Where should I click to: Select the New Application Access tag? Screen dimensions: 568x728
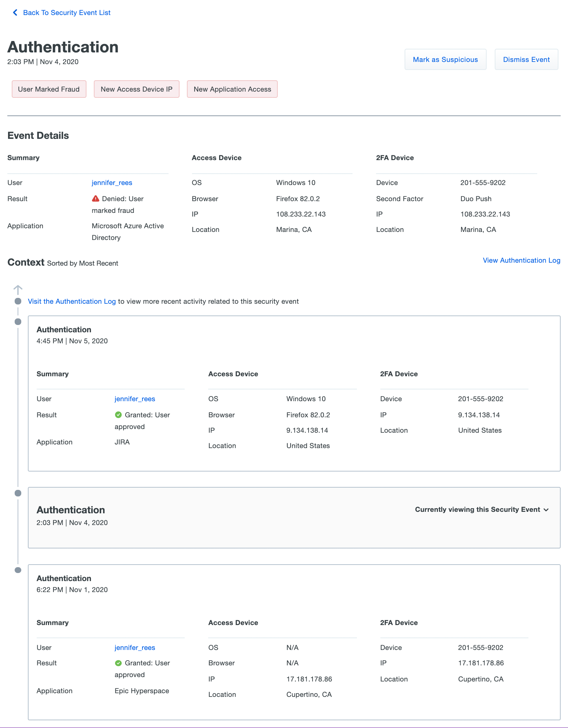coord(232,89)
